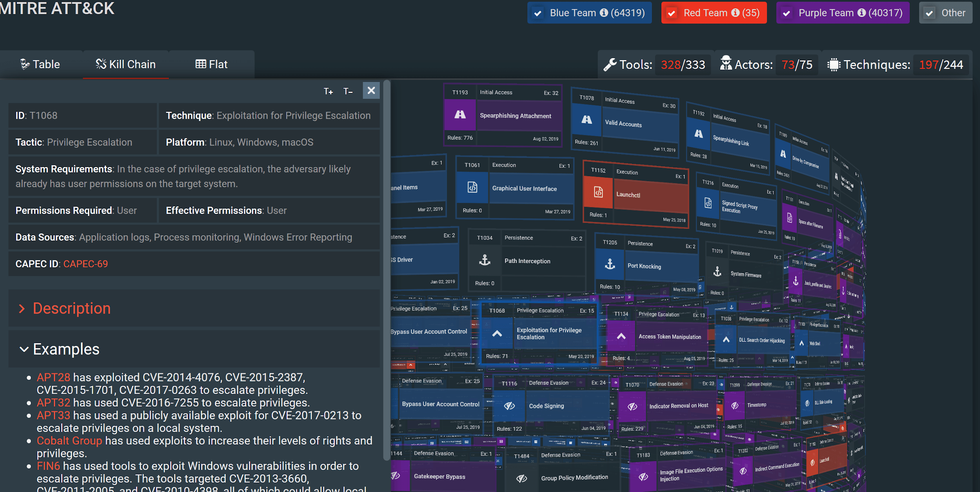Click the Port Knocking anchor icon
980x492 pixels.
tap(610, 264)
